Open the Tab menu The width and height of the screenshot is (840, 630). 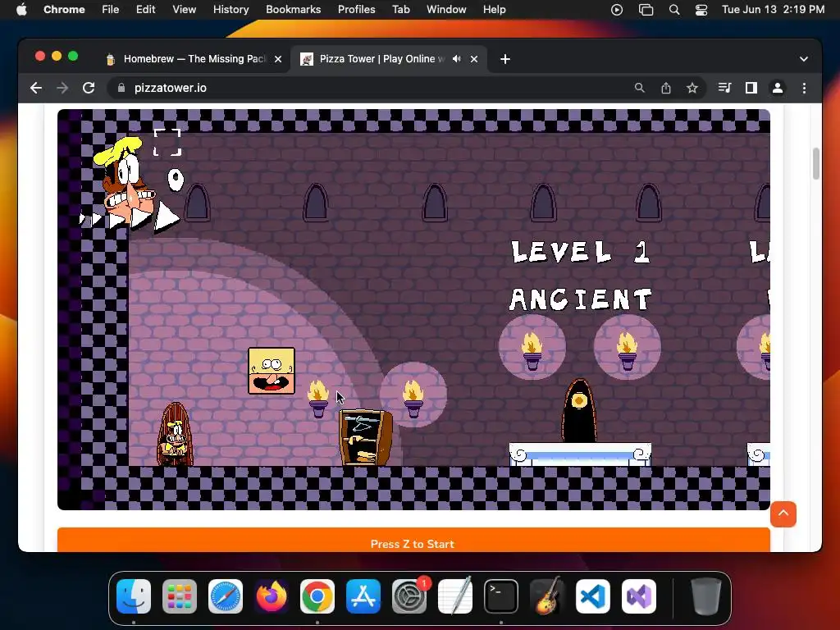click(400, 10)
